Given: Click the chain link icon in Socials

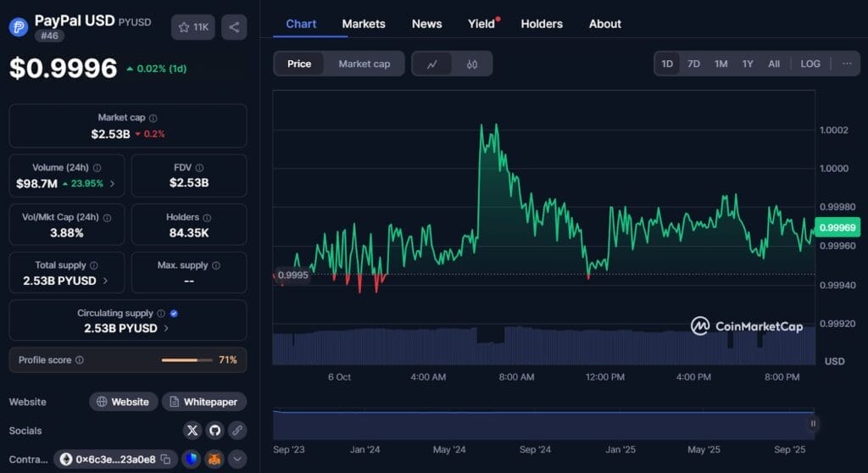Looking at the screenshot, I should [237, 431].
